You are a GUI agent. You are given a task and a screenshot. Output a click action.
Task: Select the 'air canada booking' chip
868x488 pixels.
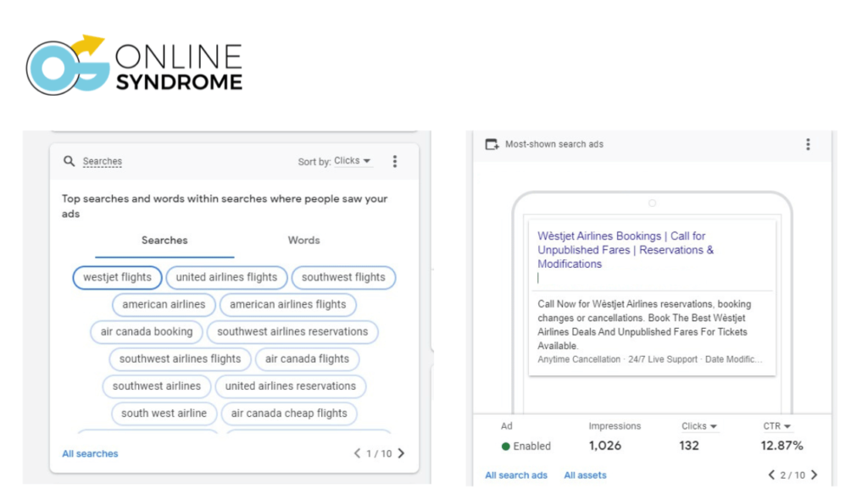[147, 331]
